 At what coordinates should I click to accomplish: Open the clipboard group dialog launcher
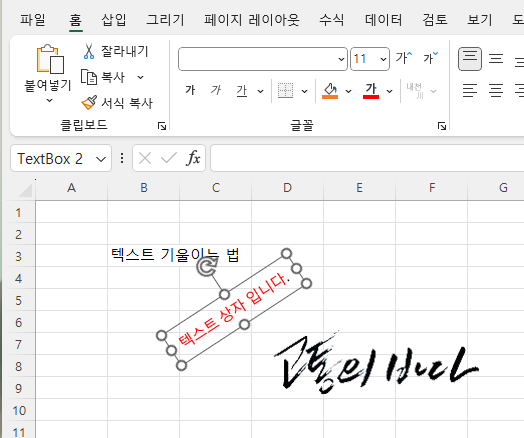[x=162, y=126]
